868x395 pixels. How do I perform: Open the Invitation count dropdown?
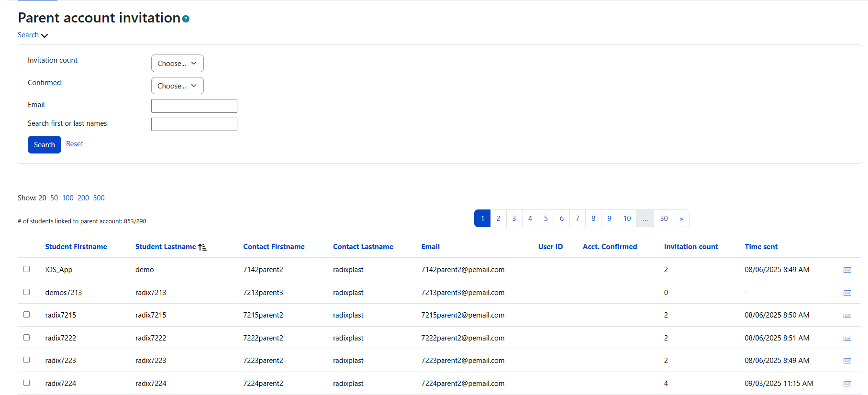(177, 64)
